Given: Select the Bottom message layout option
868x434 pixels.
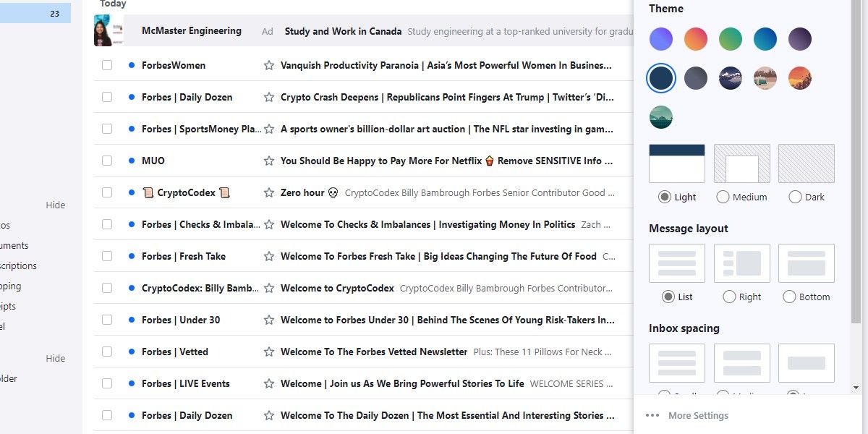Looking at the screenshot, I should [789, 296].
